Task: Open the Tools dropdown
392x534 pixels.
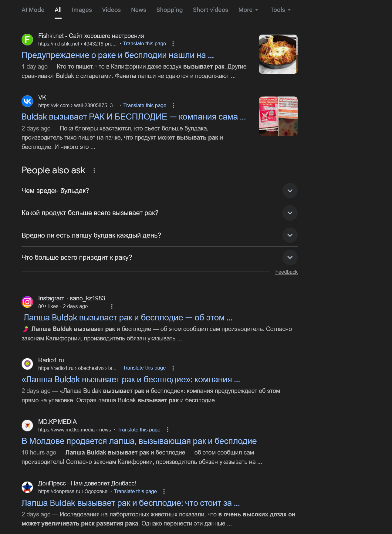Action: coord(280,10)
